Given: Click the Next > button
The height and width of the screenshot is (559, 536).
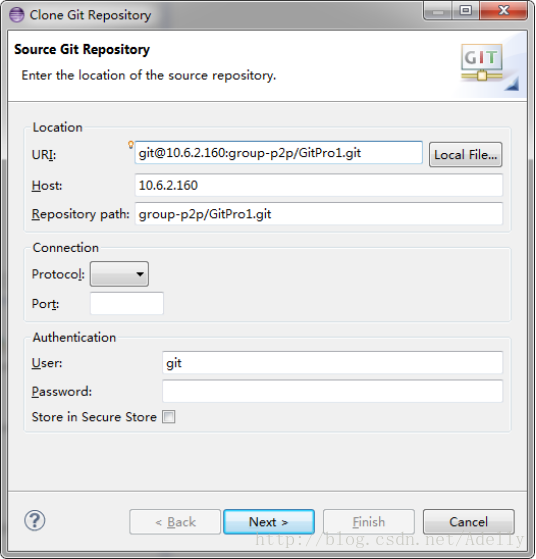Looking at the screenshot, I should point(269,522).
